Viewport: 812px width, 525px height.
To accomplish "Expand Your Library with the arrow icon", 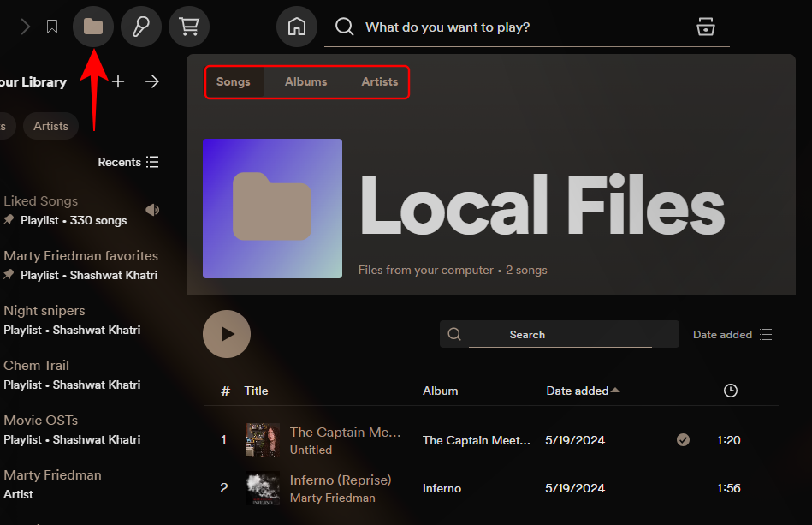I will 152,81.
